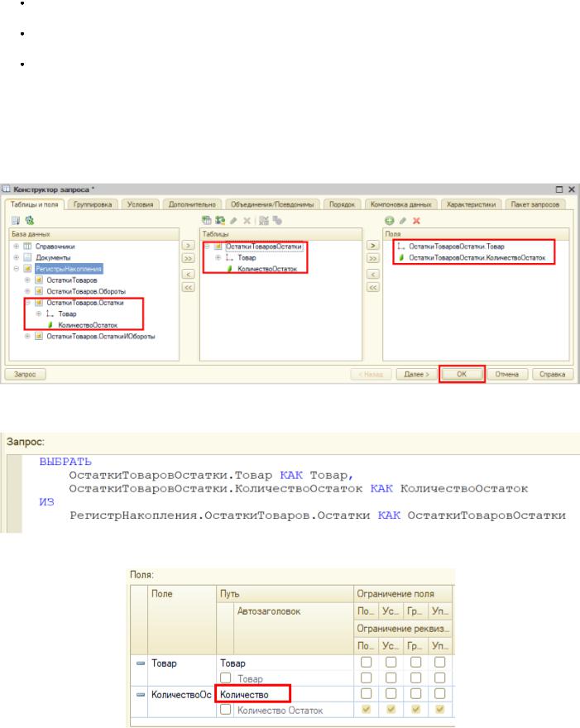Click the replace table icon in Таблицы toolbar
Image resolution: width=580 pixels, height=728 pixels.
click(x=220, y=221)
